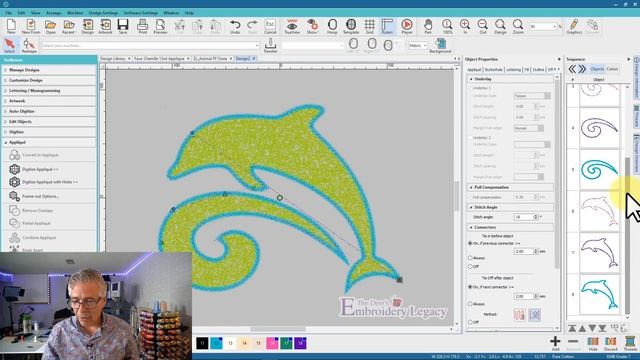Start the stitch Player
The image size is (640, 360).
pyautogui.click(x=407, y=27)
